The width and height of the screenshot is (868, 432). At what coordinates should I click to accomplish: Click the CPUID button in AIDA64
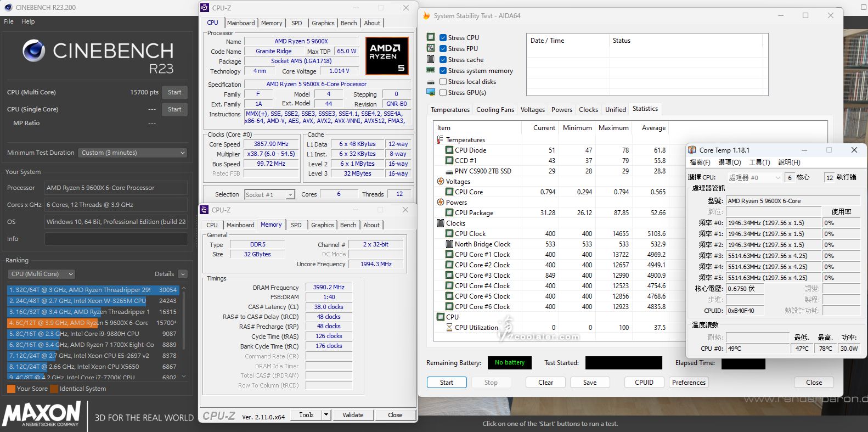644,383
